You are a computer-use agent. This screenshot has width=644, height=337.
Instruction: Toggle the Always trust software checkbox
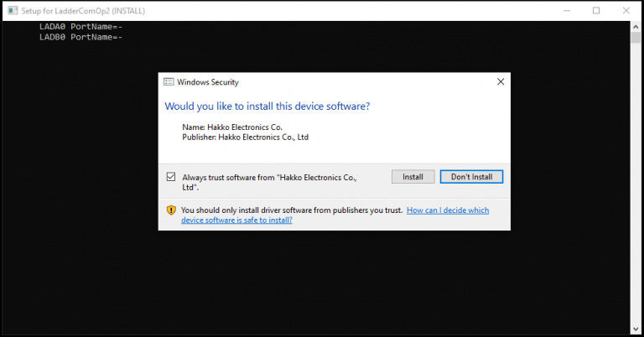[x=171, y=177]
